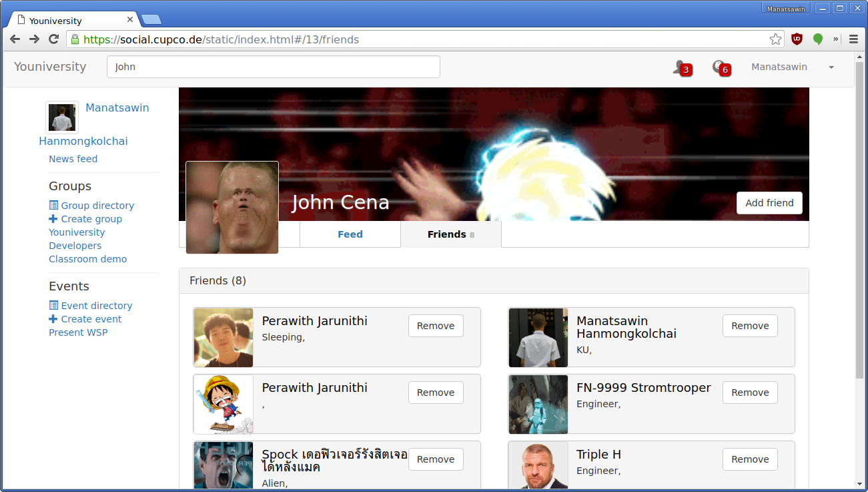Screen dimensions: 868x492
Task: Open Classroom demo group
Action: coord(87,259)
